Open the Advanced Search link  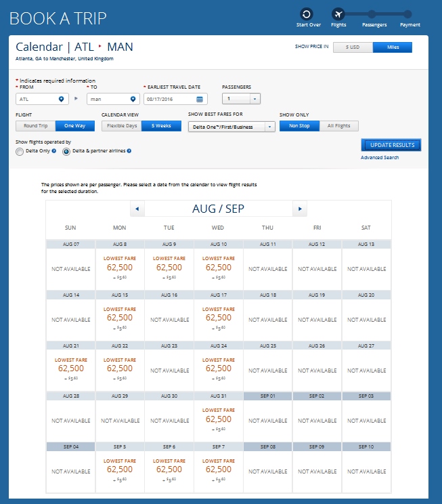pos(380,158)
